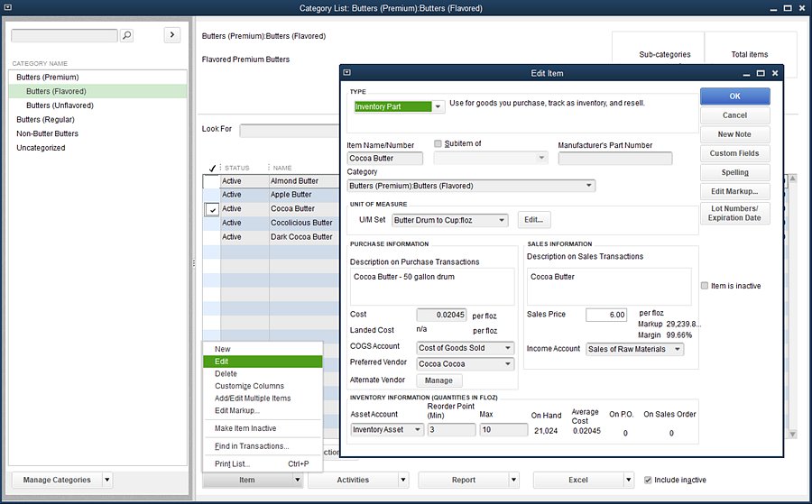
Task: Open the Income Account dropdown
Action: pos(678,349)
